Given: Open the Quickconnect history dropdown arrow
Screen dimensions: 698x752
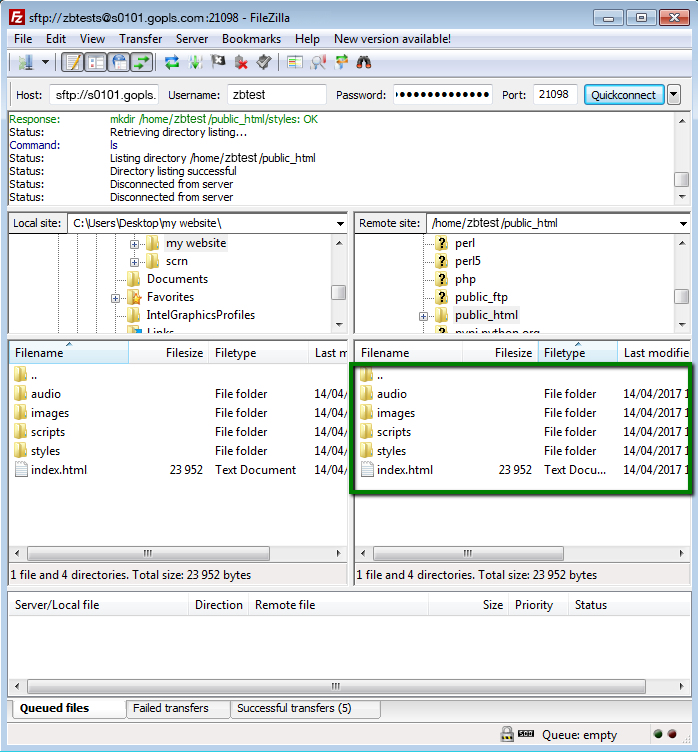Looking at the screenshot, I should (x=674, y=95).
